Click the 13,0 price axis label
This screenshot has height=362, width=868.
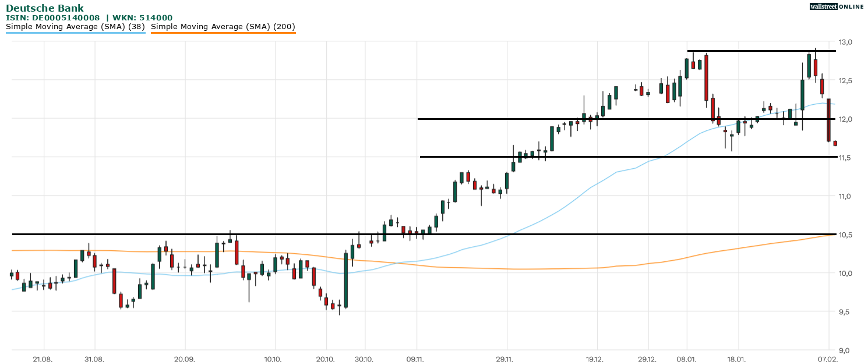point(845,42)
